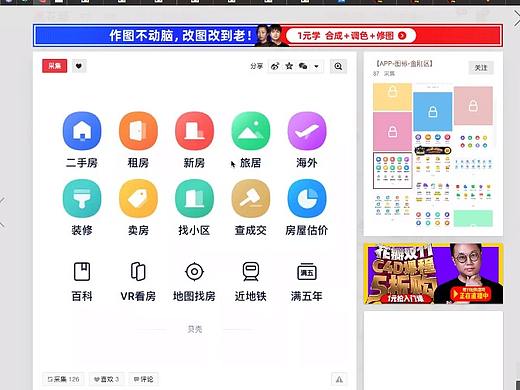Click the 贝壳 source caption text
This screenshot has width=520, height=390.
click(195, 329)
